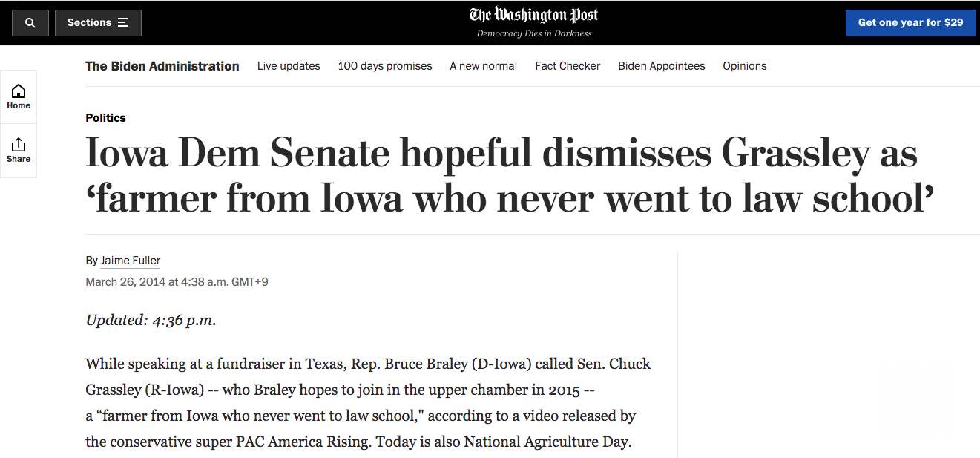Open the Sections menu

tap(97, 23)
